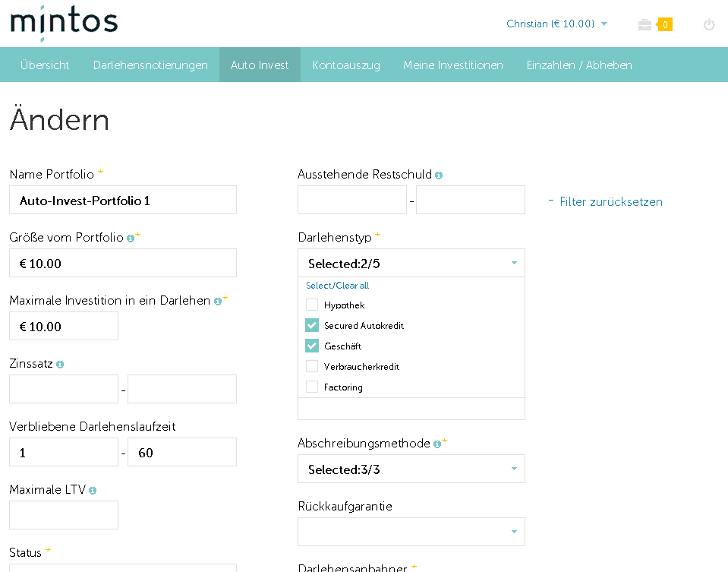The width and height of the screenshot is (728, 572).
Task: Click info icon next to Zinssatz
Action: pyautogui.click(x=60, y=365)
